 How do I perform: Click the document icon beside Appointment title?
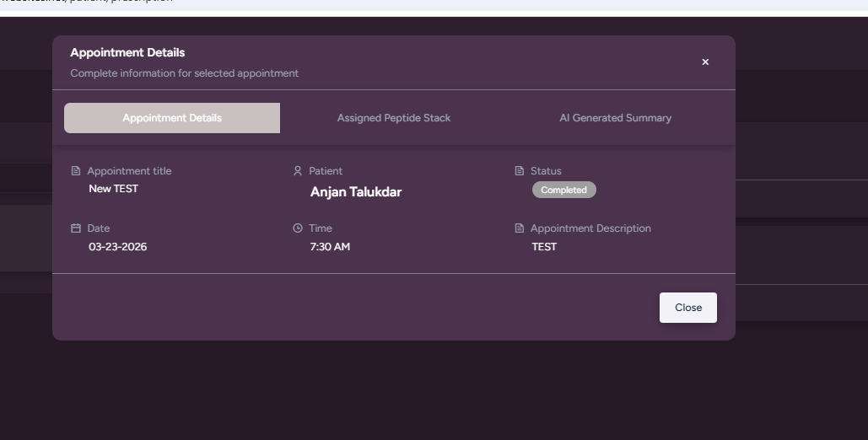(x=76, y=171)
